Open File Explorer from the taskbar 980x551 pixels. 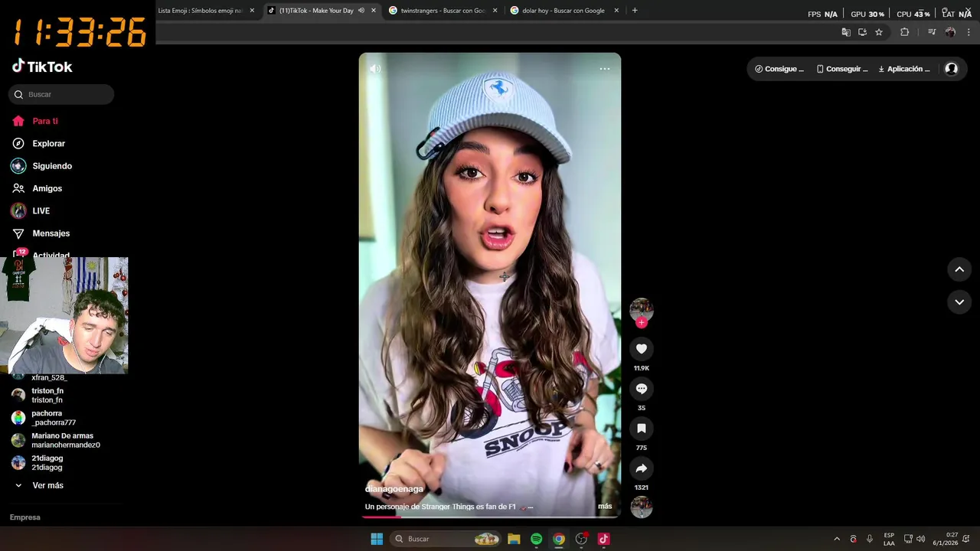pyautogui.click(x=514, y=539)
